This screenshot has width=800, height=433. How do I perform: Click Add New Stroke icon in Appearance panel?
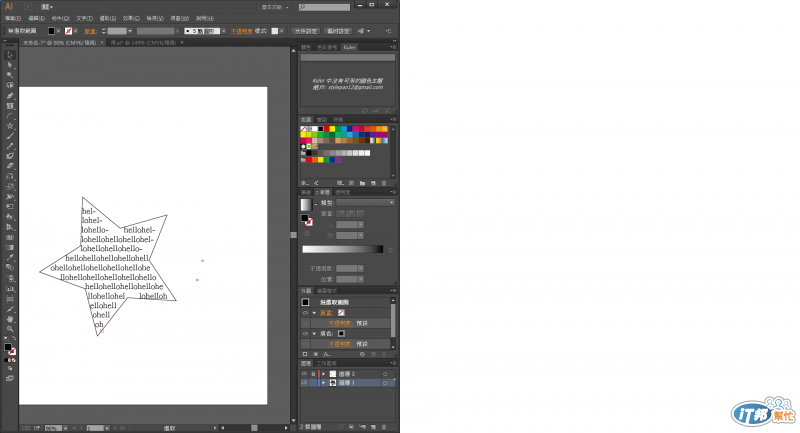point(305,354)
